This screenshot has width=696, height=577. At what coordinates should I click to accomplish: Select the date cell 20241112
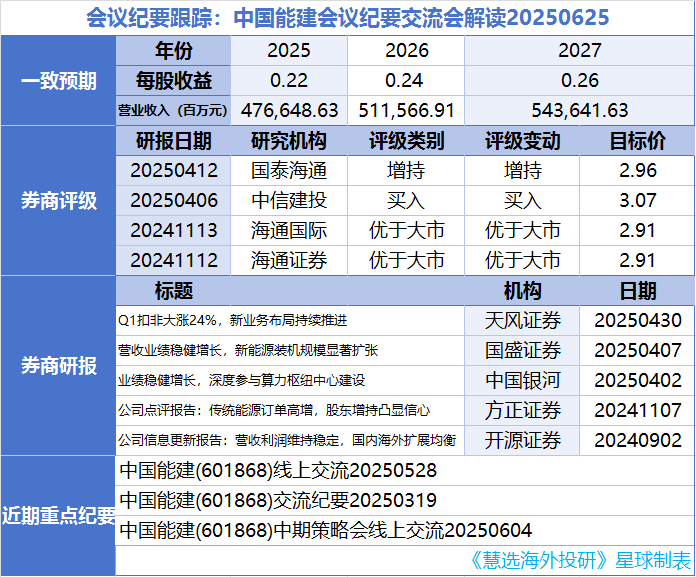tap(173, 261)
